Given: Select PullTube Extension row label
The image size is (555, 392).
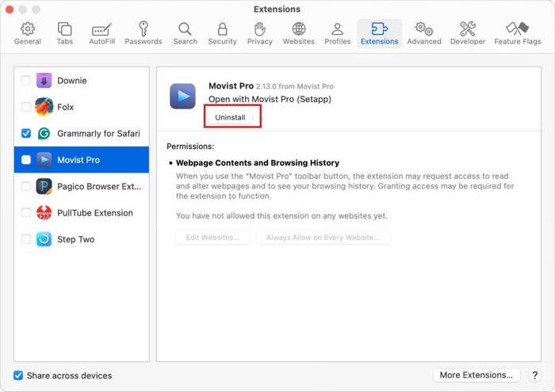Looking at the screenshot, I should click(95, 213).
